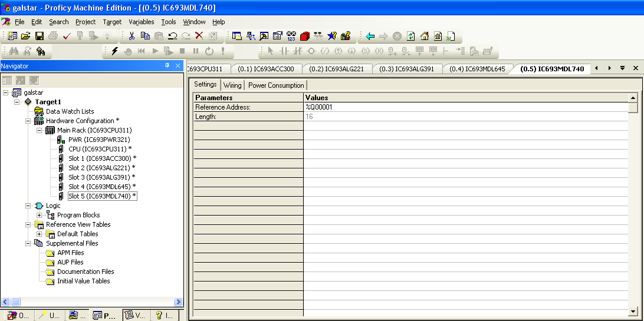644x321 pixels.
Task: Expand the Default Tables node
Action: point(39,234)
